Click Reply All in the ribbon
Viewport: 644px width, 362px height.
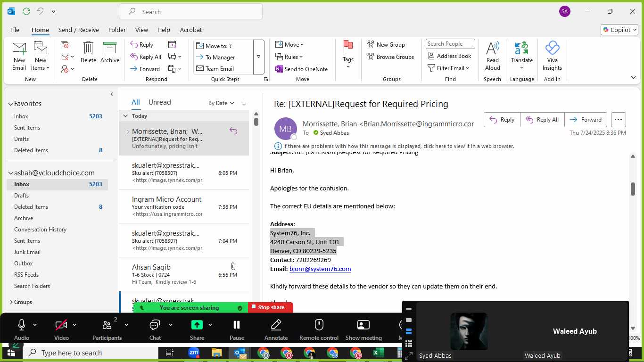coord(146,57)
